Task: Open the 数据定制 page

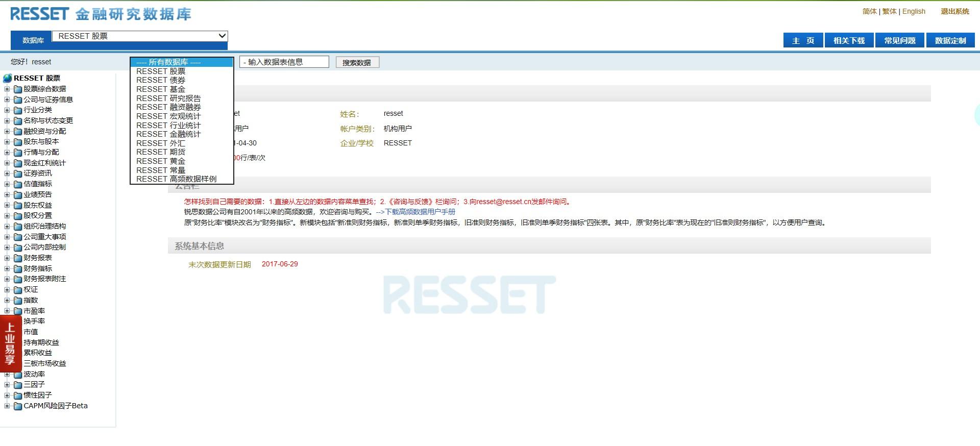Action: (950, 40)
